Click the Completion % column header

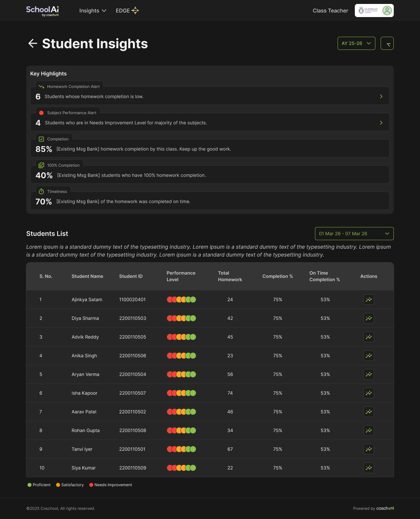point(278,276)
